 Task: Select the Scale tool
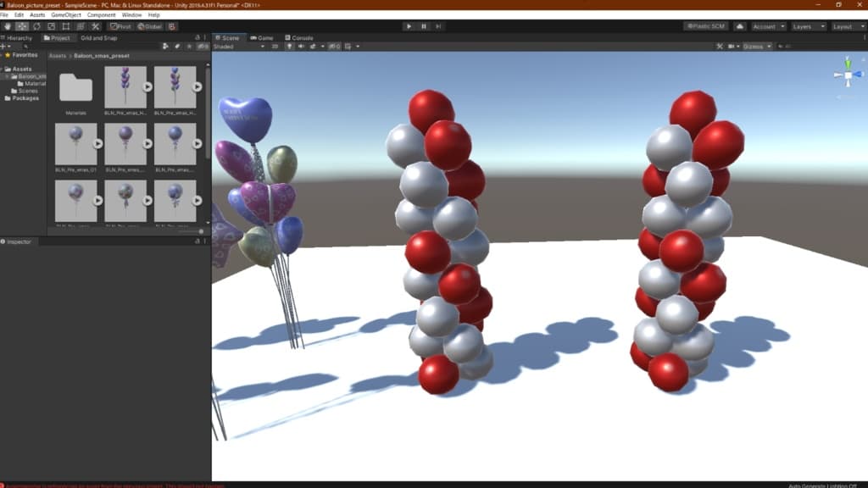pos(51,26)
